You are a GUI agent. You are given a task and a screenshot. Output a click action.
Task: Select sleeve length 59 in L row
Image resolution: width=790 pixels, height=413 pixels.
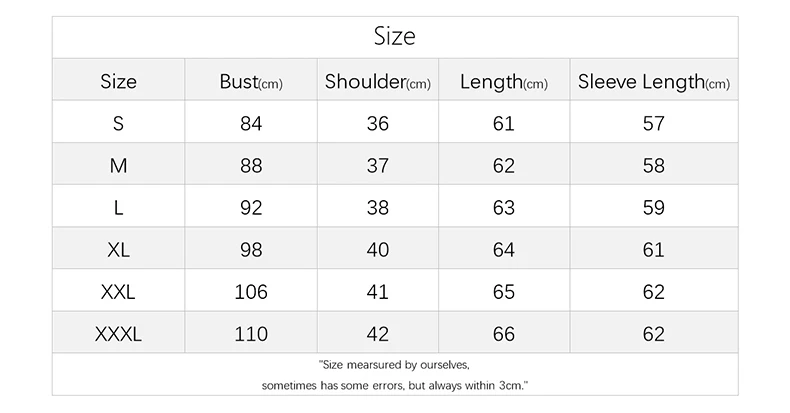(654, 208)
